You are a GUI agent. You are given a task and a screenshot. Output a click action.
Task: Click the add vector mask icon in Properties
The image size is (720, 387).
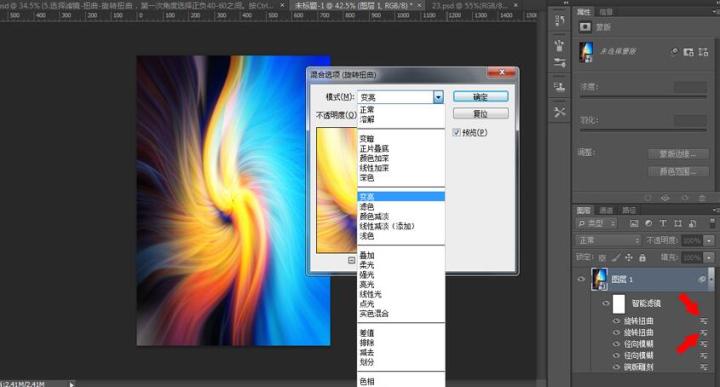click(703, 52)
